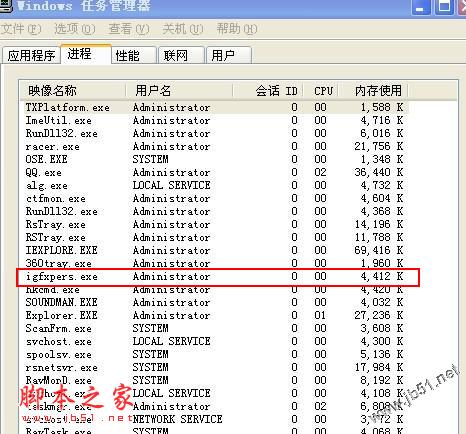Pick the racer.exe process row
Screen dimensions: 466x434
click(x=214, y=146)
